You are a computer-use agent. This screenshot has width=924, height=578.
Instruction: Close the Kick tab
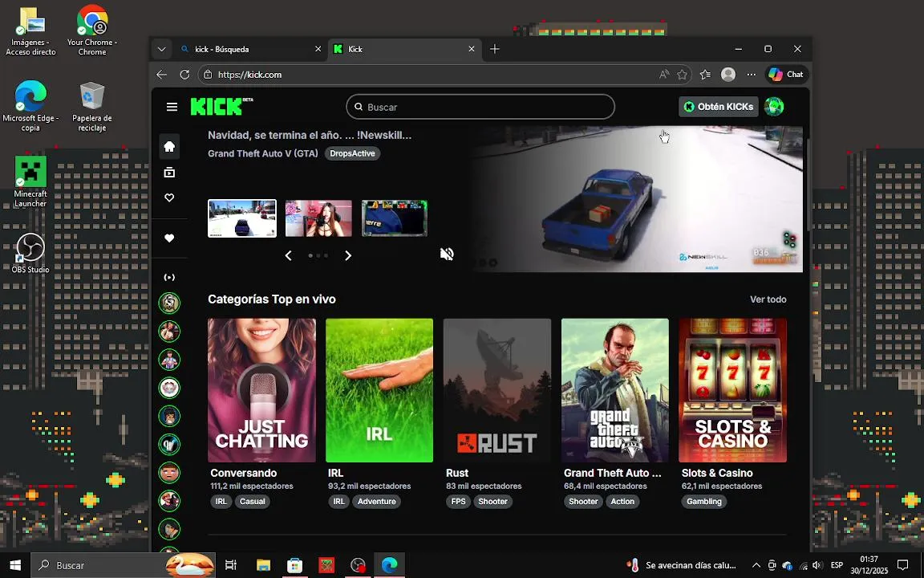(x=472, y=49)
